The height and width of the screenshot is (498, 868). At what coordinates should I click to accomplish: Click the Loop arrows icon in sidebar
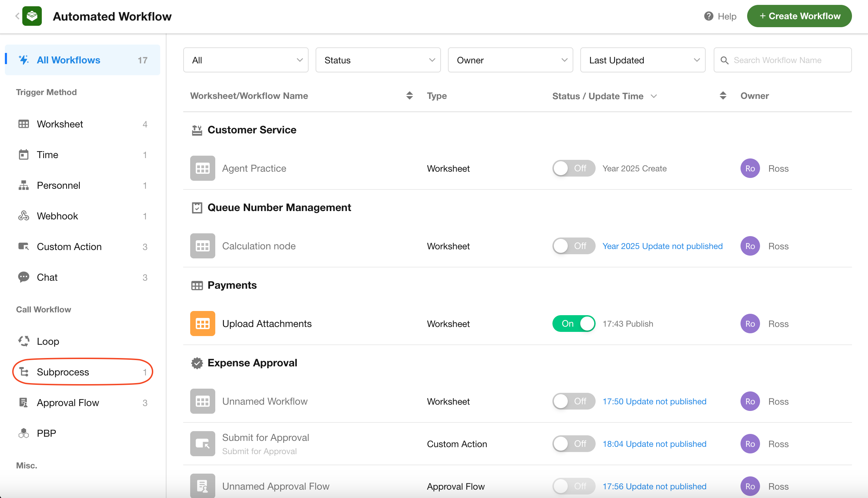pos(24,341)
